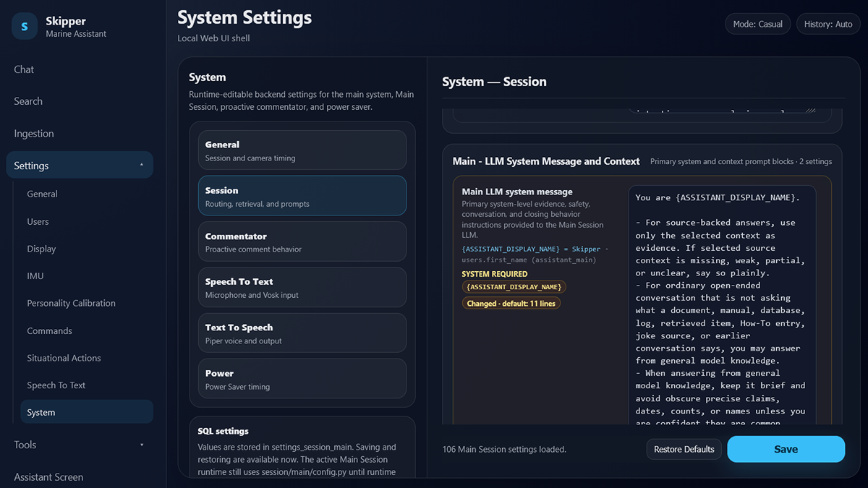Screen dimensions: 868x488
Task: Select System settings sub-item
Action: (87, 412)
